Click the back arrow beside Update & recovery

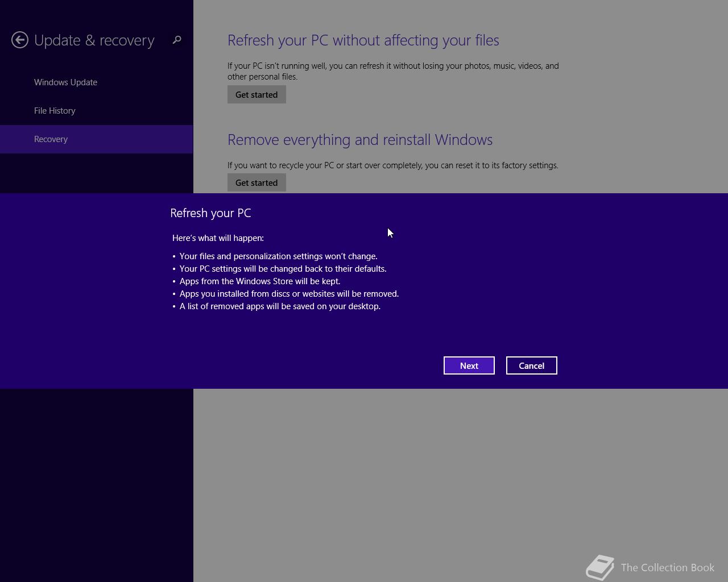(x=20, y=40)
